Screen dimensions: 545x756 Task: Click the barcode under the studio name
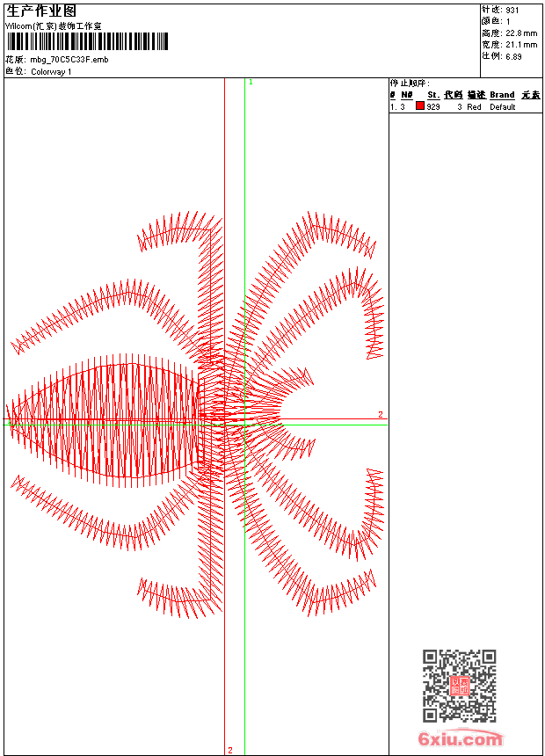(x=87, y=41)
